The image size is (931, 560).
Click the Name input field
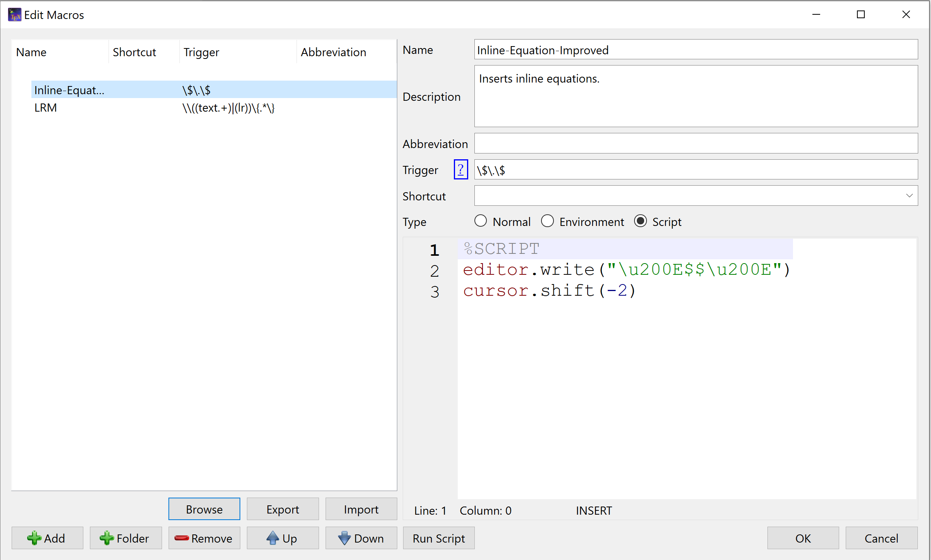pyautogui.click(x=695, y=50)
